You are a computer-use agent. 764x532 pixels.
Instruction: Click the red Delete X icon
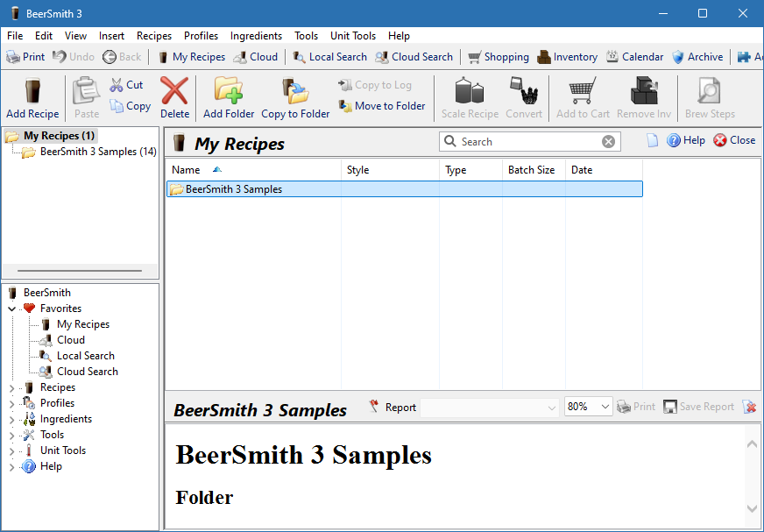tap(174, 91)
